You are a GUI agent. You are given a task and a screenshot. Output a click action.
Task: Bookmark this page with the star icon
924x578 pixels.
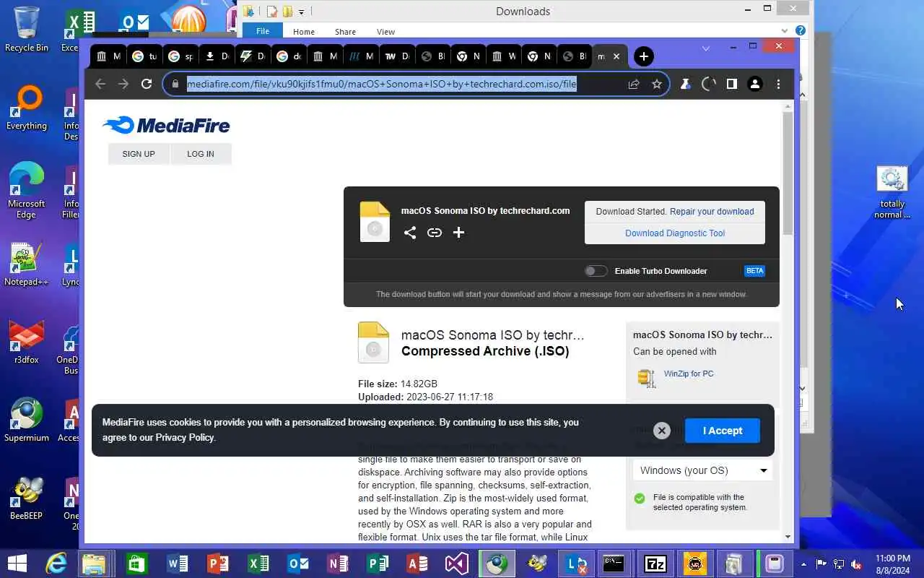pos(657,84)
